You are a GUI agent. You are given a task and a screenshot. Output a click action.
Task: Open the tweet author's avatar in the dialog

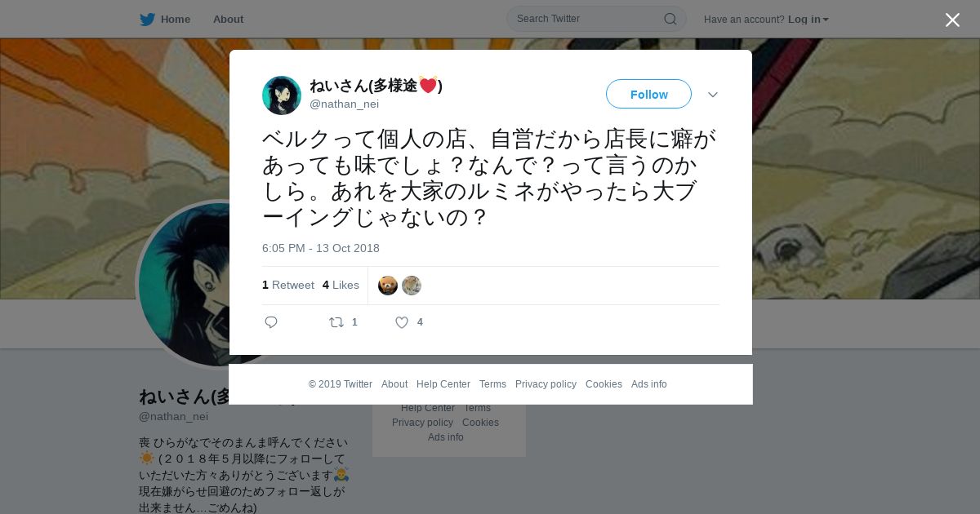click(282, 95)
